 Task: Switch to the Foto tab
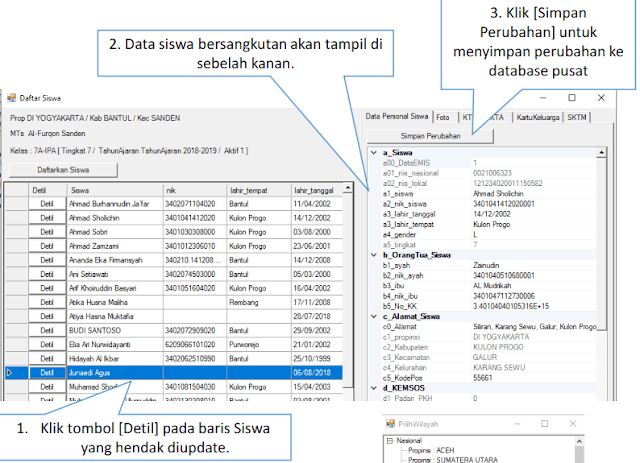point(443,118)
